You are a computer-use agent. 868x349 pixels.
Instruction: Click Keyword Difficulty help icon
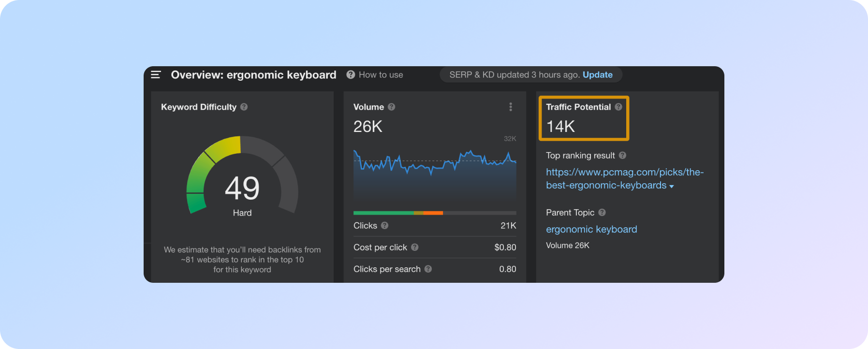[244, 107]
